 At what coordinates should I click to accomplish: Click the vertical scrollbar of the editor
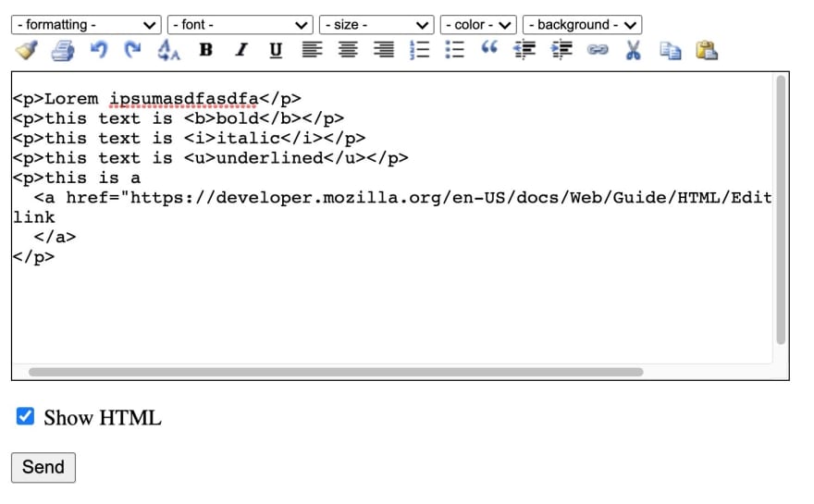click(x=781, y=210)
